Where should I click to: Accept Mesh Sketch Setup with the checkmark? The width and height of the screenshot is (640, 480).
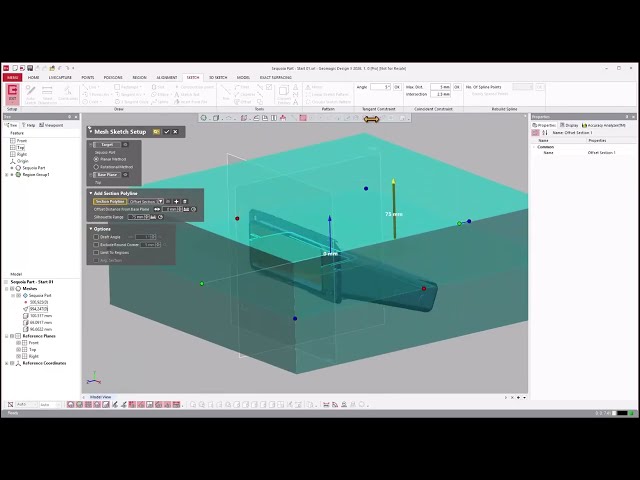167,132
